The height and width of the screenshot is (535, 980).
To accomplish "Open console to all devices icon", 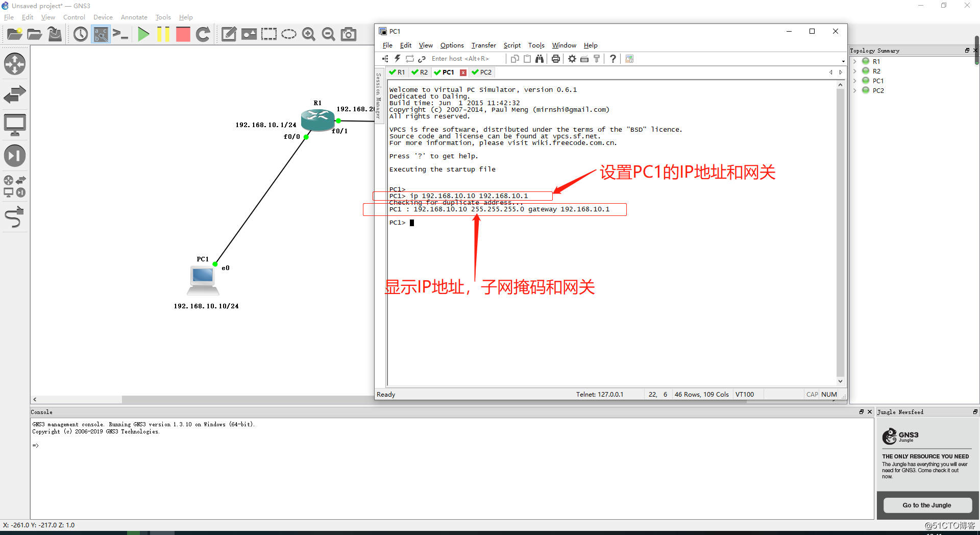I will point(120,34).
